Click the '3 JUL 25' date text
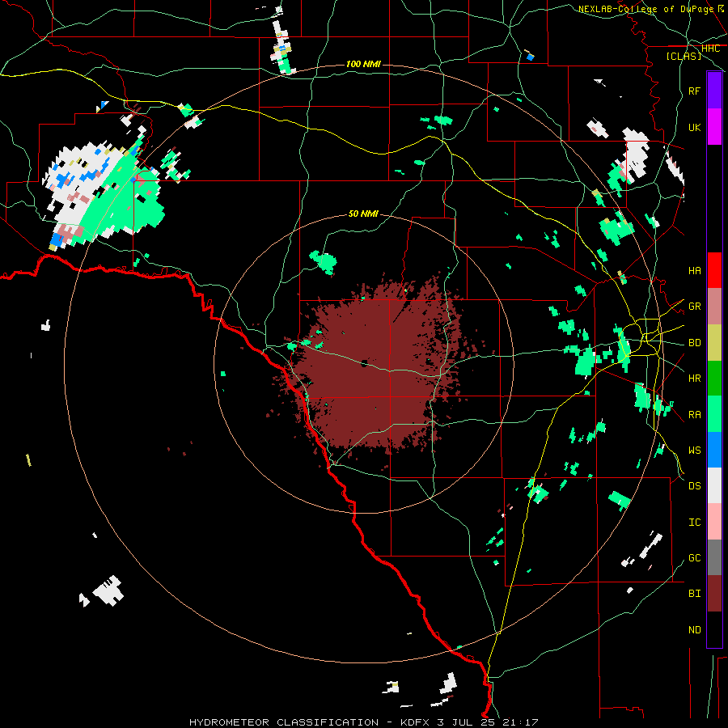The height and width of the screenshot is (728, 728). tap(468, 722)
